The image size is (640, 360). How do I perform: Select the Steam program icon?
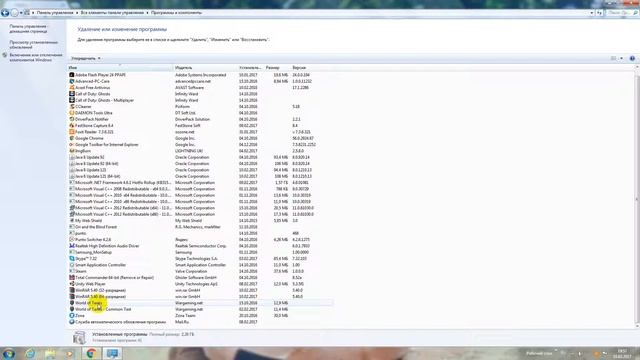click(72, 271)
